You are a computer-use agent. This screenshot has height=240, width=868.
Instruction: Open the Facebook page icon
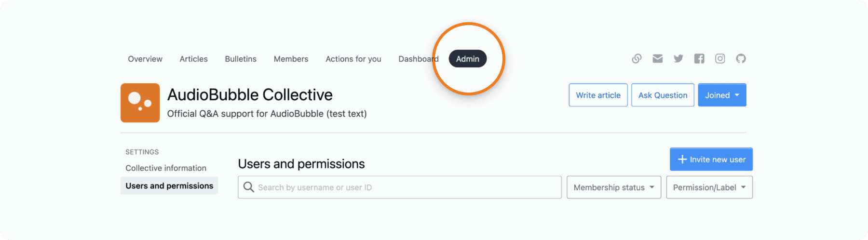(x=699, y=59)
